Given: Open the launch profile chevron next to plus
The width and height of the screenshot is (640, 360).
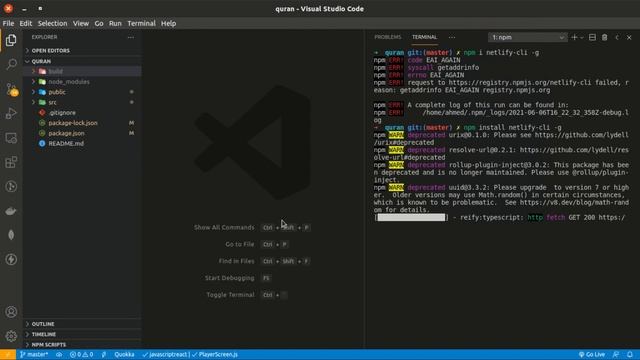Looking at the screenshot, I should [x=582, y=38].
